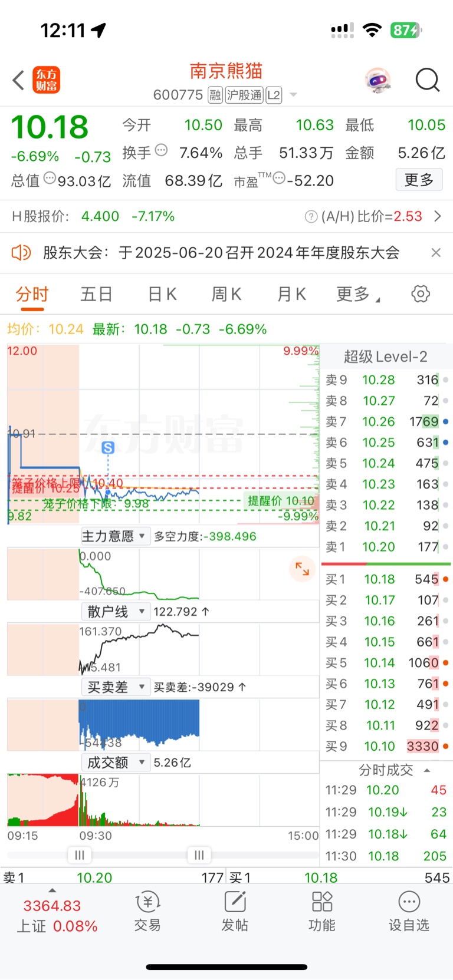Open H股 quote details chevron
The width and height of the screenshot is (453, 980).
coord(437,216)
